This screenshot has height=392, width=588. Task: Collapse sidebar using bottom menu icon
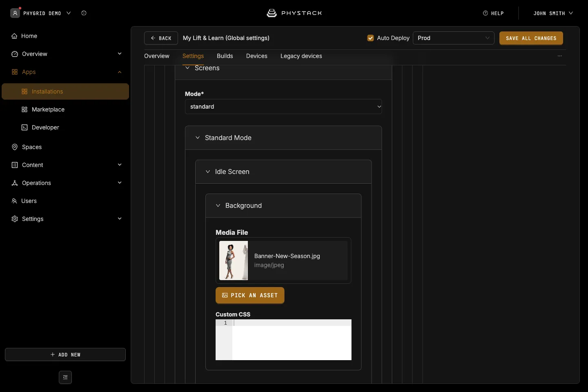(x=65, y=377)
